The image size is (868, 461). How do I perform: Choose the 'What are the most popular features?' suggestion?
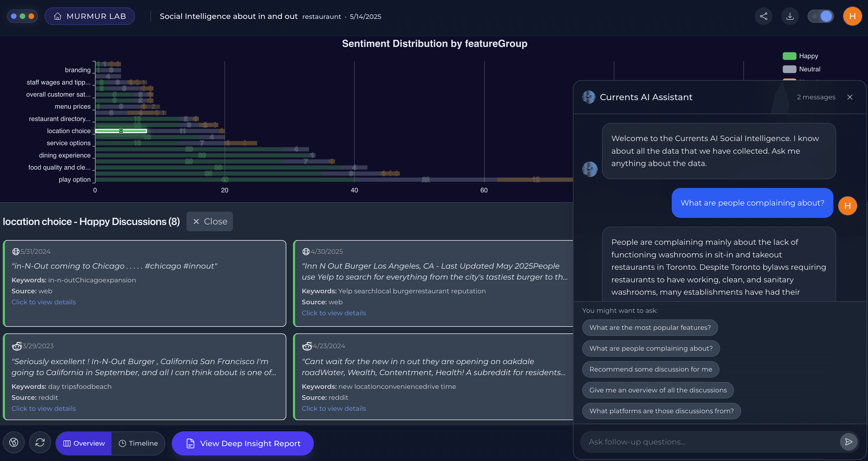(650, 327)
